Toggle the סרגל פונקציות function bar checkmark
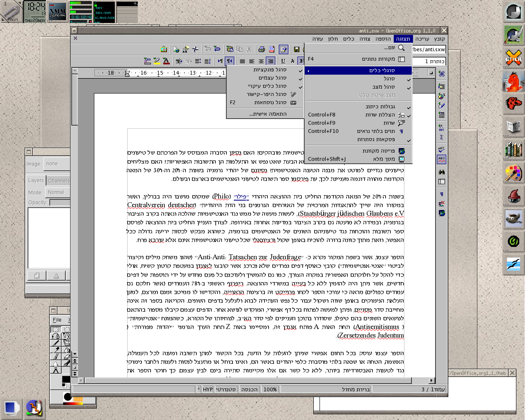 [x=269, y=70]
